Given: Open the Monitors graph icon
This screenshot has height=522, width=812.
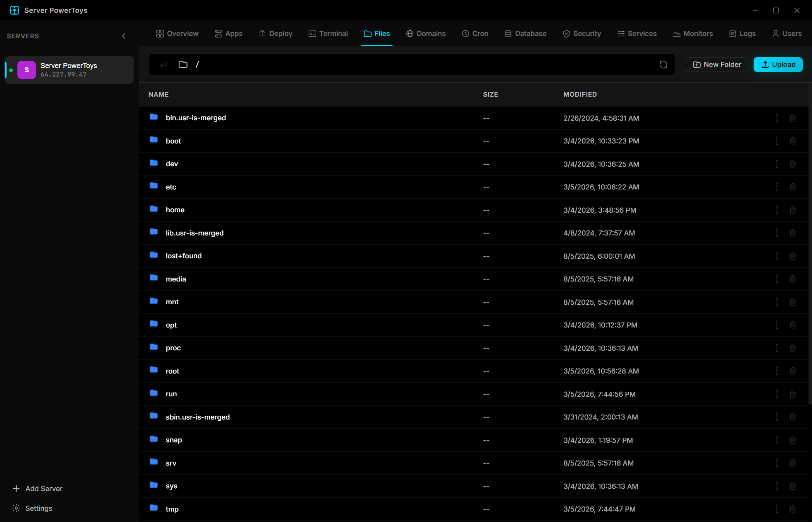Looking at the screenshot, I should click(x=677, y=34).
